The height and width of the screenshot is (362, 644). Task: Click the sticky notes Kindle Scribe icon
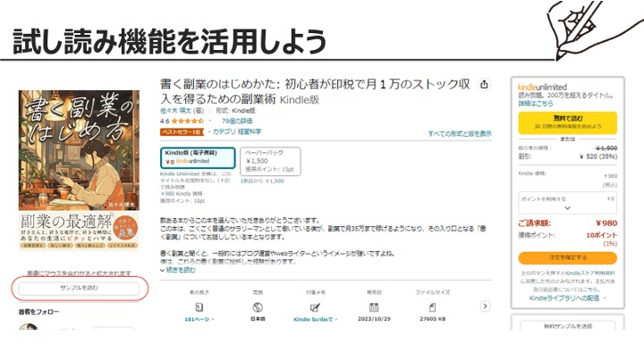pos(315,307)
